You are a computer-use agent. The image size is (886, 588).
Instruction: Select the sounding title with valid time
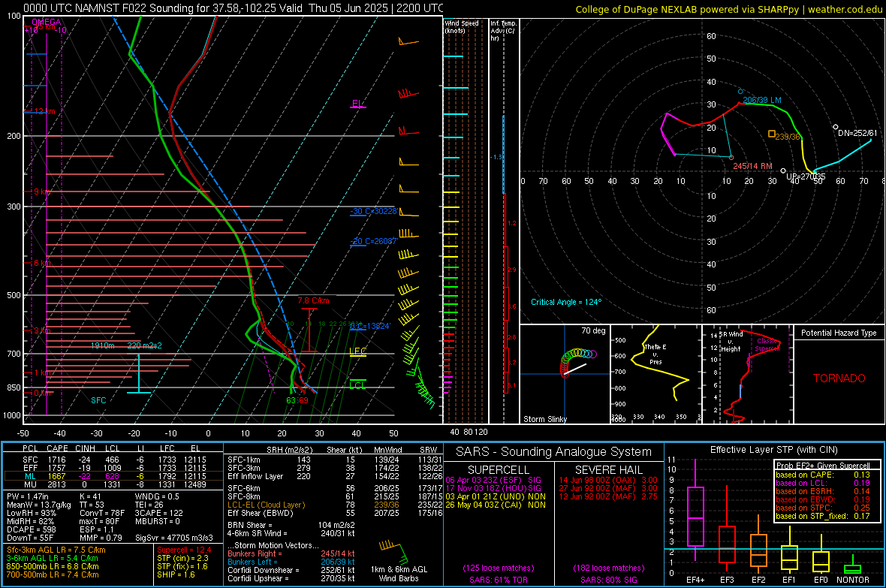tap(233, 8)
